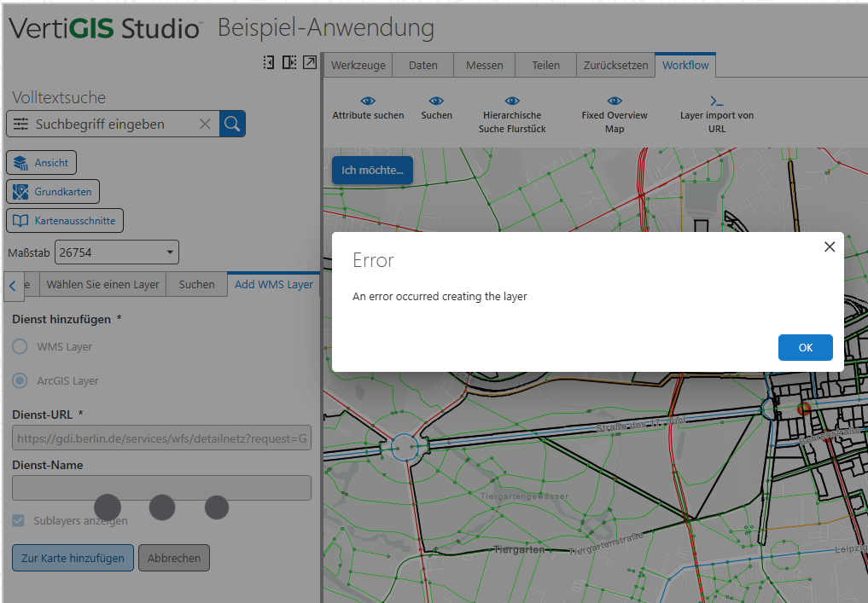Click the Zur Karte hinzufügen button
Image resolution: width=868 pixels, height=603 pixels.
[73, 558]
